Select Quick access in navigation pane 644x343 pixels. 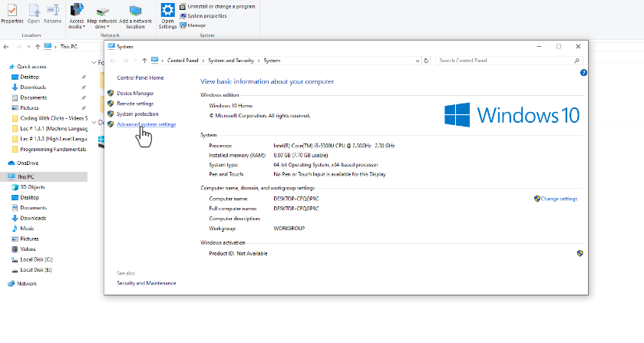pyautogui.click(x=31, y=67)
